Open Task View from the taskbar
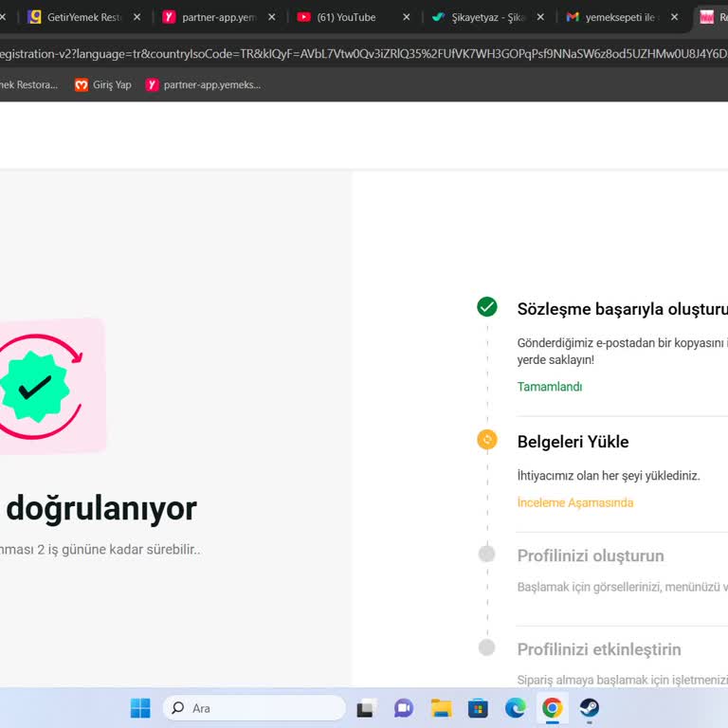 (366, 708)
